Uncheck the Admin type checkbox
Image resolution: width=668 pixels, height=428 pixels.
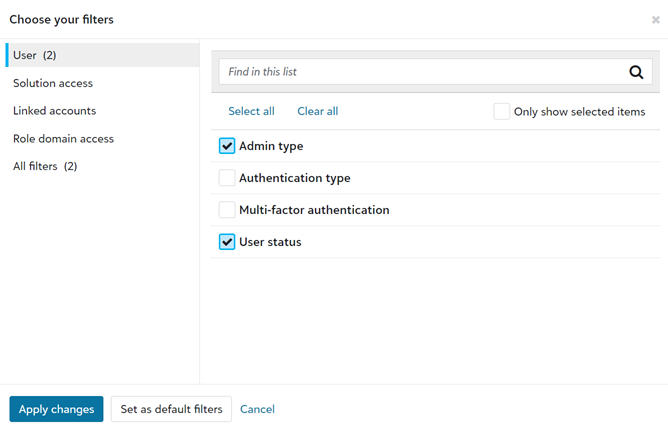227,146
